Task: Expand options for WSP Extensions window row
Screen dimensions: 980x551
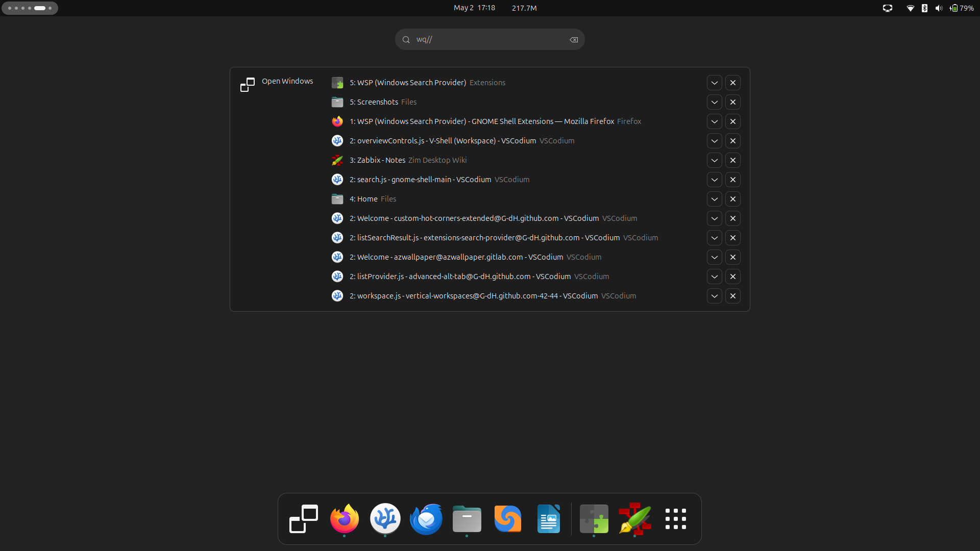Action: (x=715, y=83)
